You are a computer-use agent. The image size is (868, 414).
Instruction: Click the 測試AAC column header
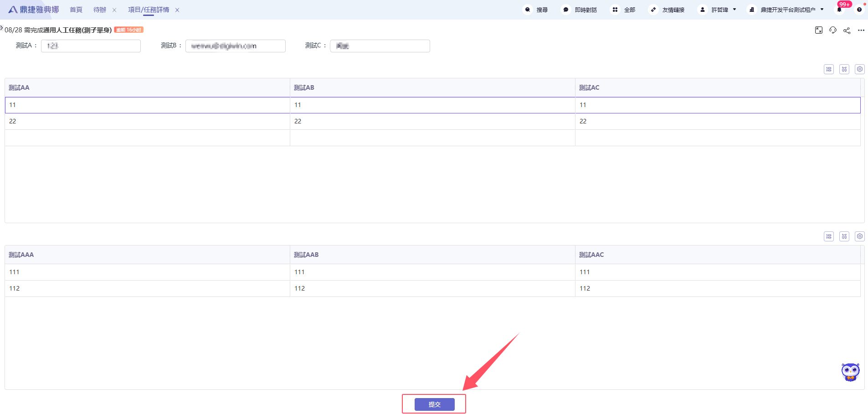coord(718,255)
